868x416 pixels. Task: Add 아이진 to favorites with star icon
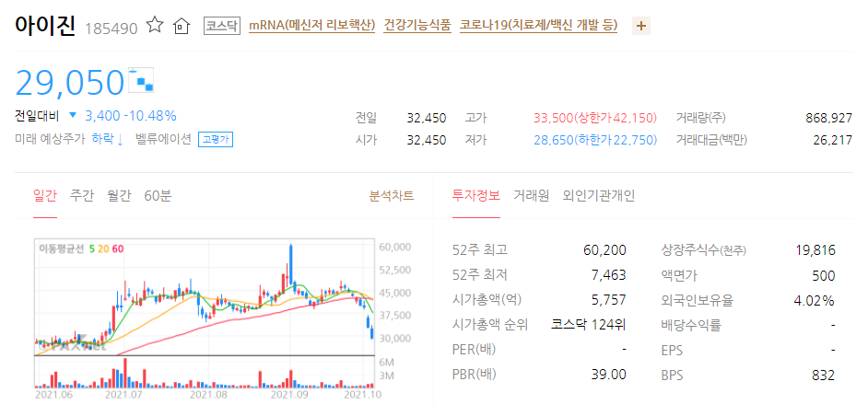[155, 25]
